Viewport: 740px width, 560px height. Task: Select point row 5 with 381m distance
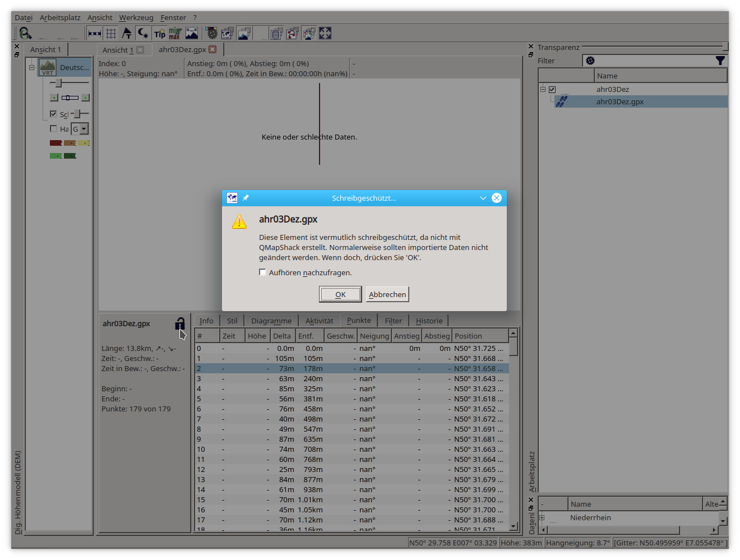[351, 399]
